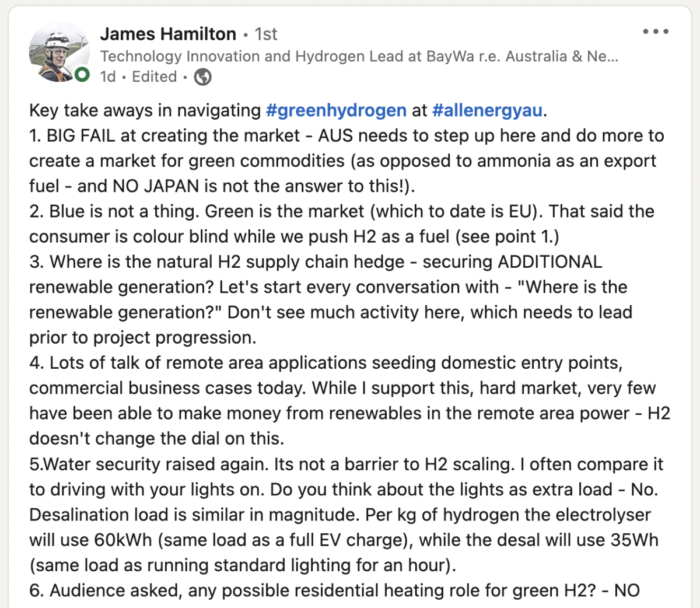Click the Technology Innovation and Hydrogen Lead headline

pos(359,56)
